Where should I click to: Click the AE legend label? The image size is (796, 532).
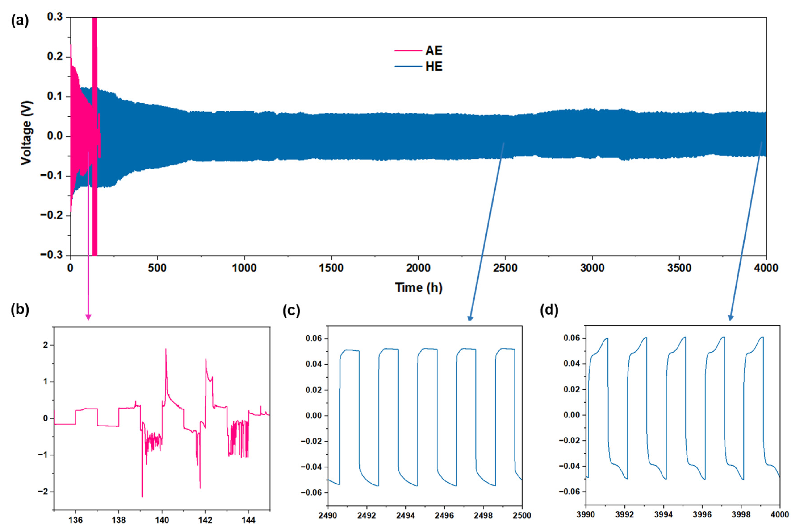(434, 50)
